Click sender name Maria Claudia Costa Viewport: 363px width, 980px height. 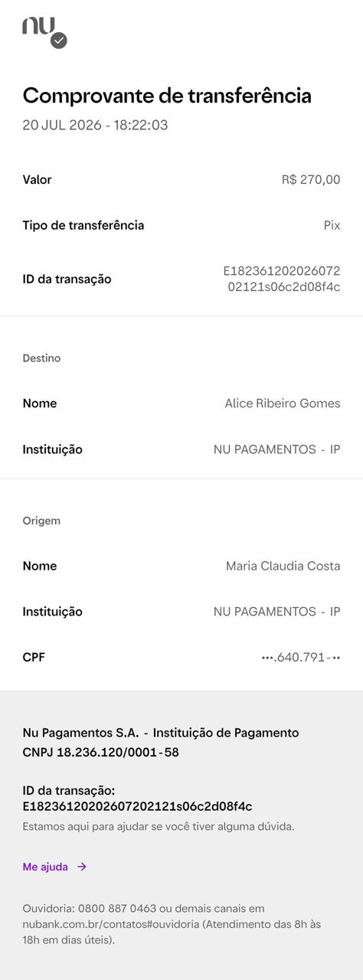pyautogui.click(x=283, y=566)
